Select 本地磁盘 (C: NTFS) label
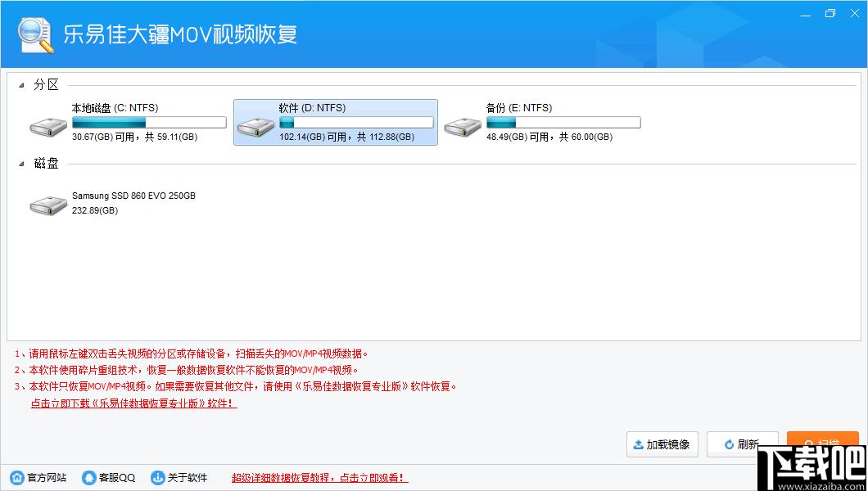The width and height of the screenshot is (868, 491). [x=115, y=108]
